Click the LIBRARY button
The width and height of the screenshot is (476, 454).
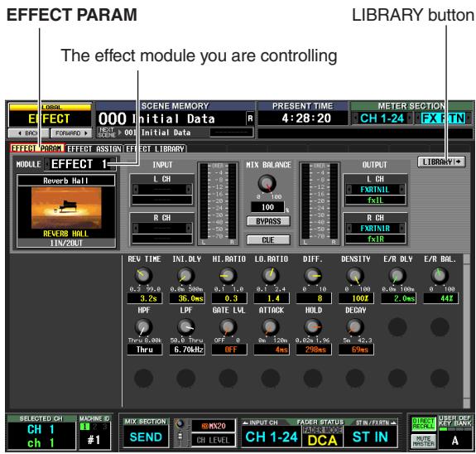[x=441, y=162]
